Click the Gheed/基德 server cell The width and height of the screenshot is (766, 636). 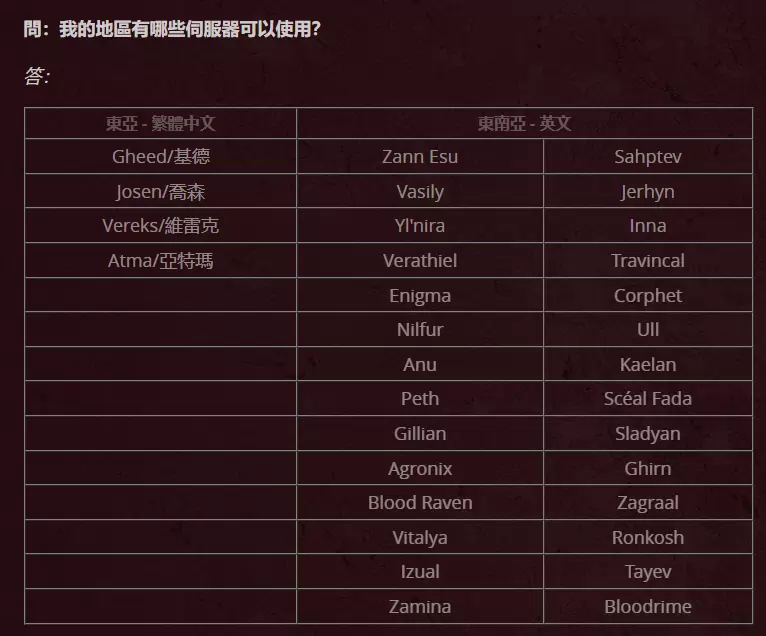(161, 157)
